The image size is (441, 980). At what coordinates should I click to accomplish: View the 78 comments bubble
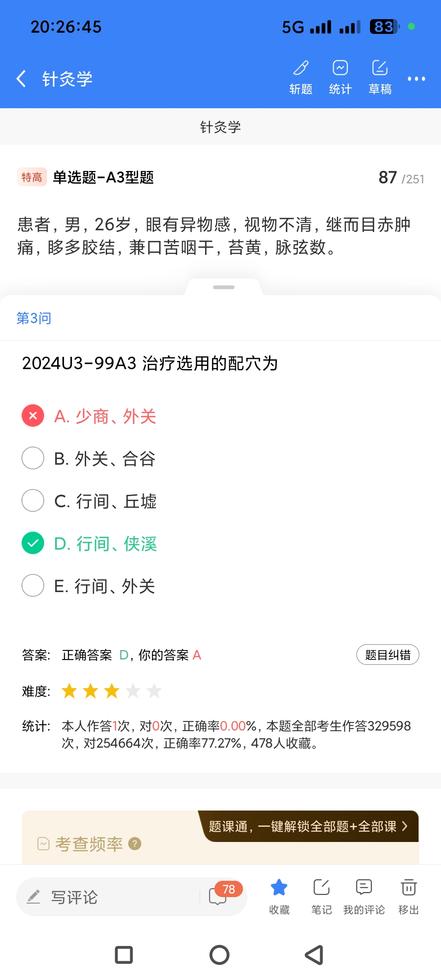[218, 896]
